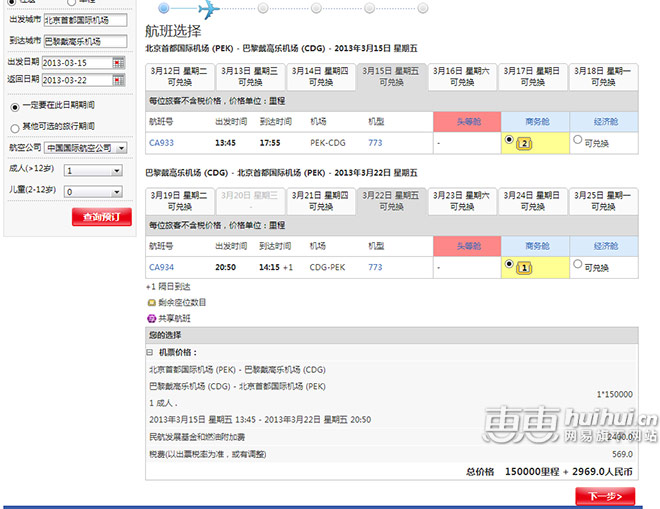
Task: Select business class radio for CA933
Action: coord(509,139)
